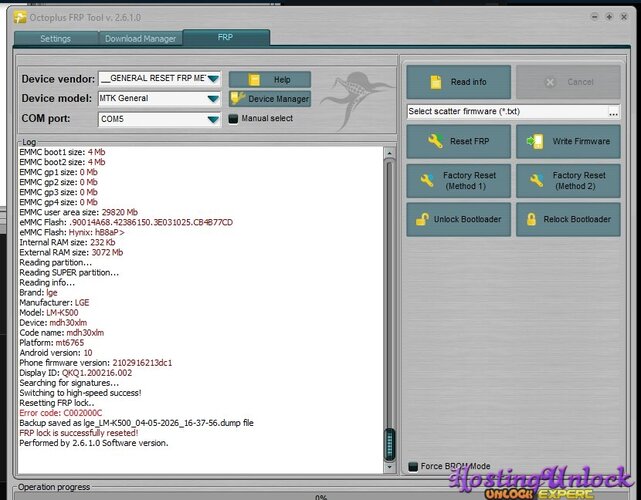Switch to the Settings tab
Viewport: 641px width, 500px height.
tap(56, 39)
